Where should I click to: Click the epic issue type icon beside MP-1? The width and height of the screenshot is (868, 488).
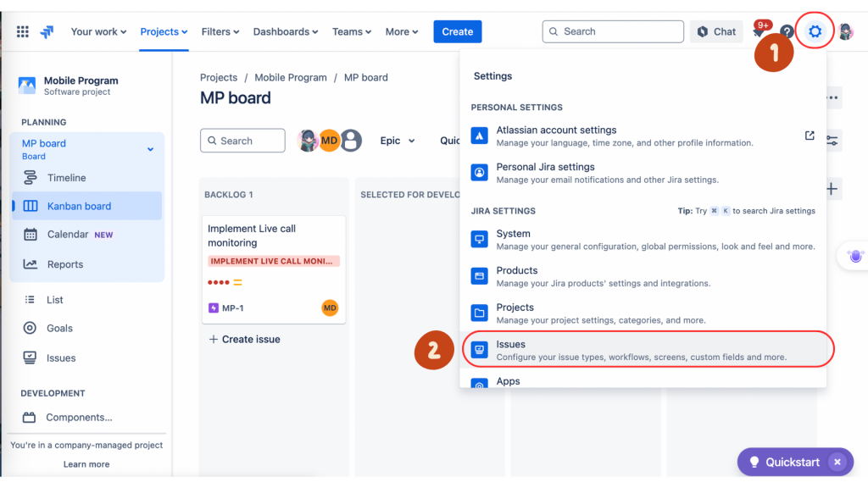(x=213, y=308)
